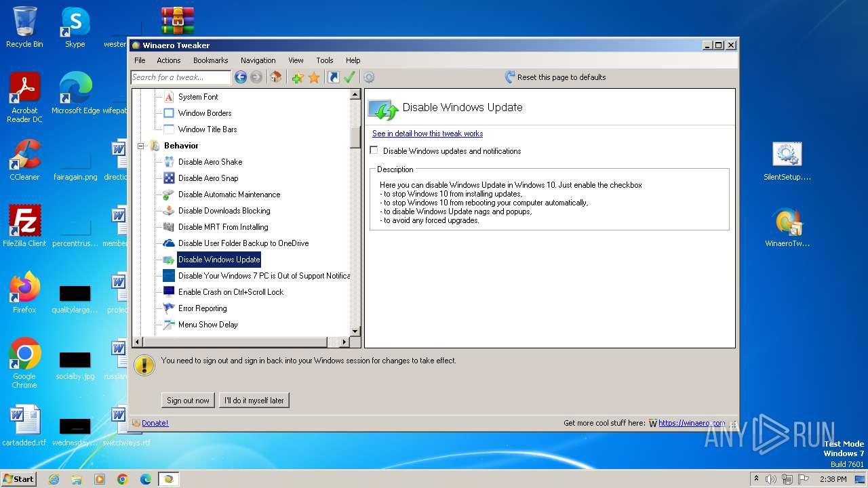Click tree horizontal scrollbar right arrow
This screenshot has height=488, width=868.
coord(344,342)
